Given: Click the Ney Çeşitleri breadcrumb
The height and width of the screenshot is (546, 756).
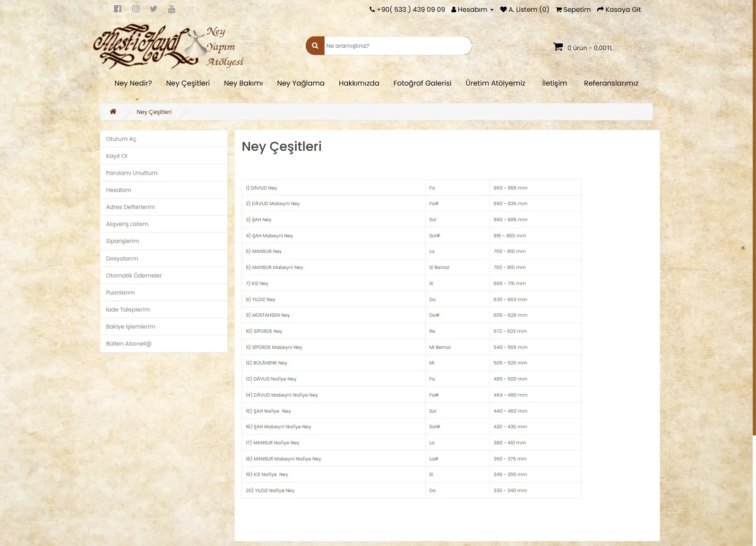Looking at the screenshot, I should pos(154,112).
